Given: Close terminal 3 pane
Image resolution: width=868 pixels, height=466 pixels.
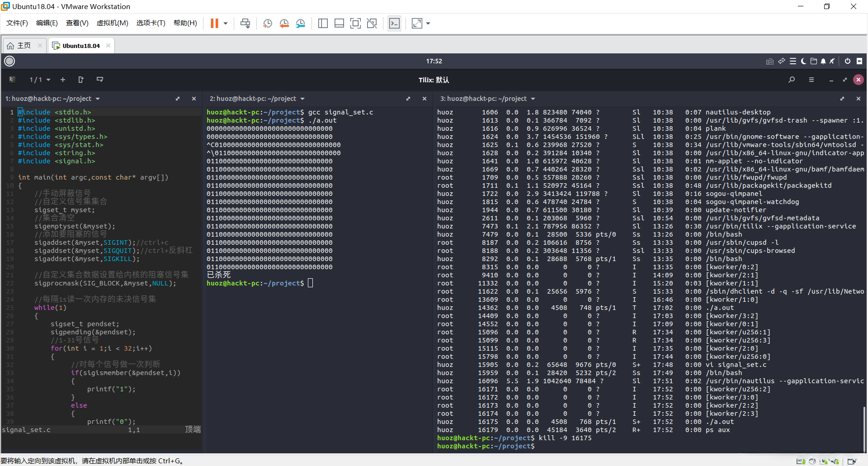Looking at the screenshot, I should (859, 99).
